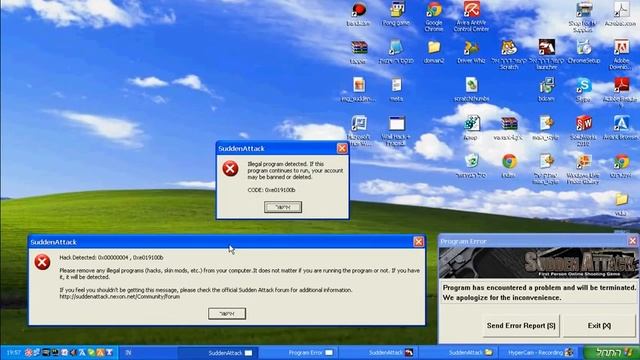Screen dimensions: 640x360
Task: Click the 'CODE: 0xe019100b' text
Action: 271,190
